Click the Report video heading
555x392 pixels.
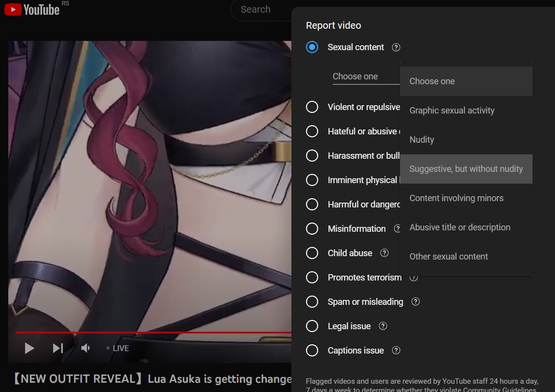point(333,25)
